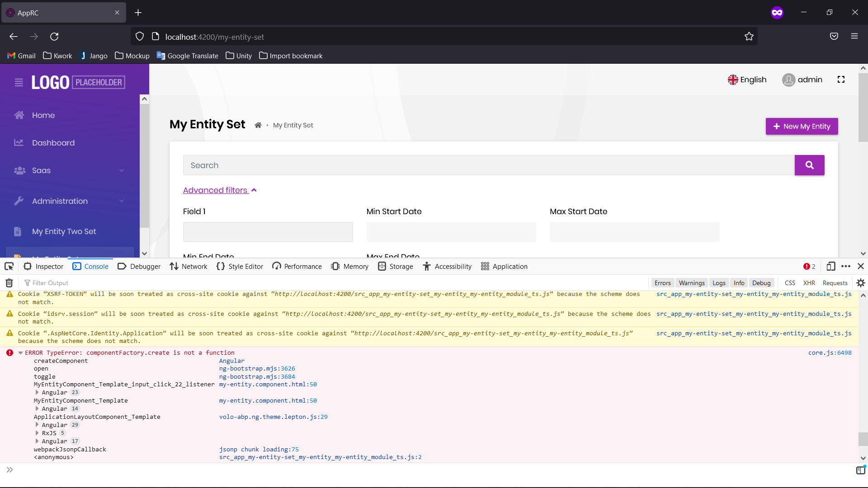The width and height of the screenshot is (868, 488).
Task: Click the New My Entity button
Action: coord(801,126)
